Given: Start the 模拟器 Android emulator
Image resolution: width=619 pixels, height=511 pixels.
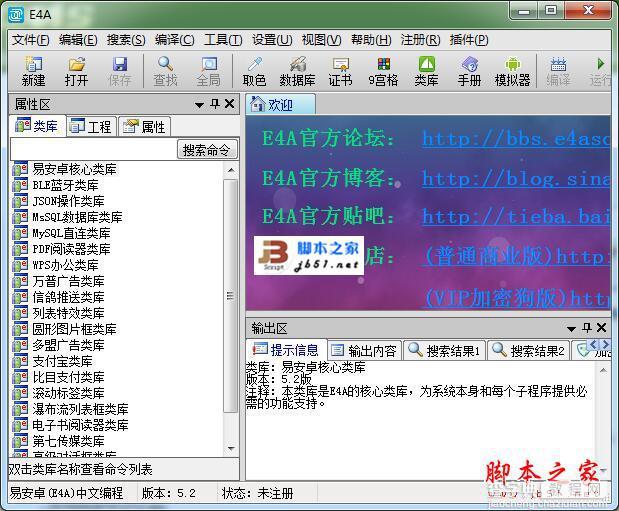Looking at the screenshot, I should (512, 71).
